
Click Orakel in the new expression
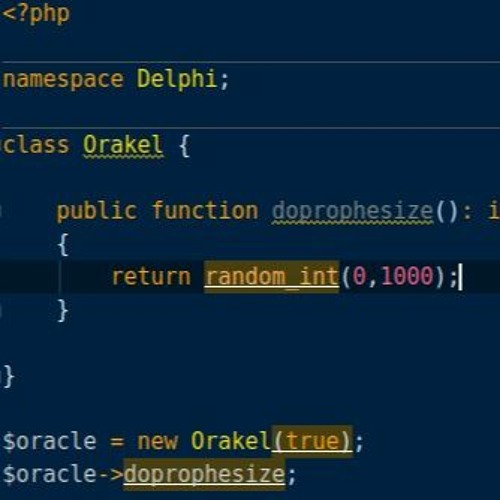coord(231,441)
